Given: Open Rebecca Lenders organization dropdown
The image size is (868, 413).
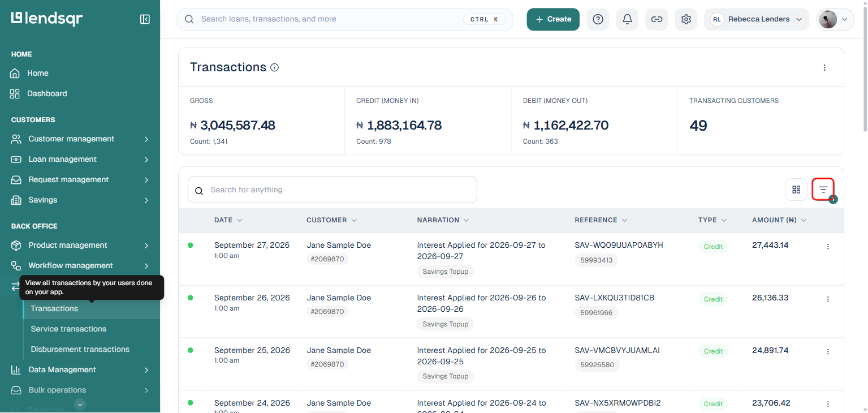Looking at the screenshot, I should click(757, 19).
